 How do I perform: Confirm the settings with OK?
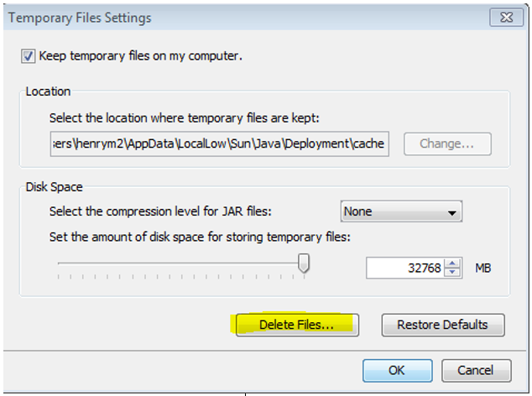[x=397, y=371]
